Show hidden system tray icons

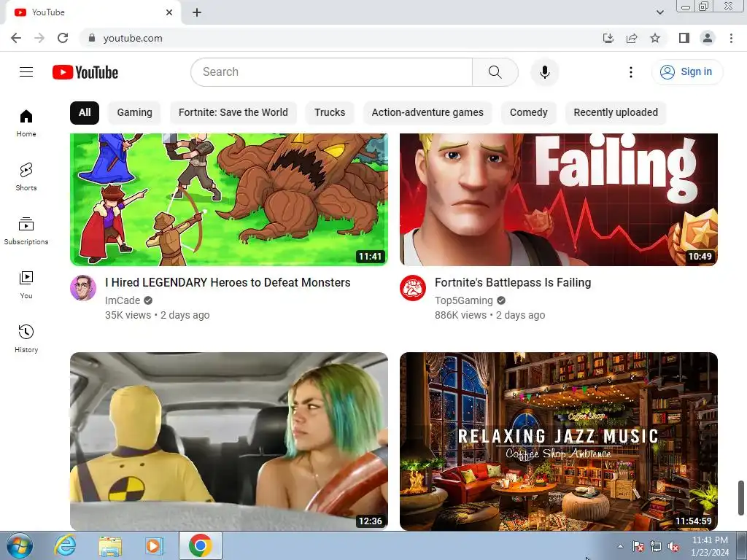coord(620,546)
